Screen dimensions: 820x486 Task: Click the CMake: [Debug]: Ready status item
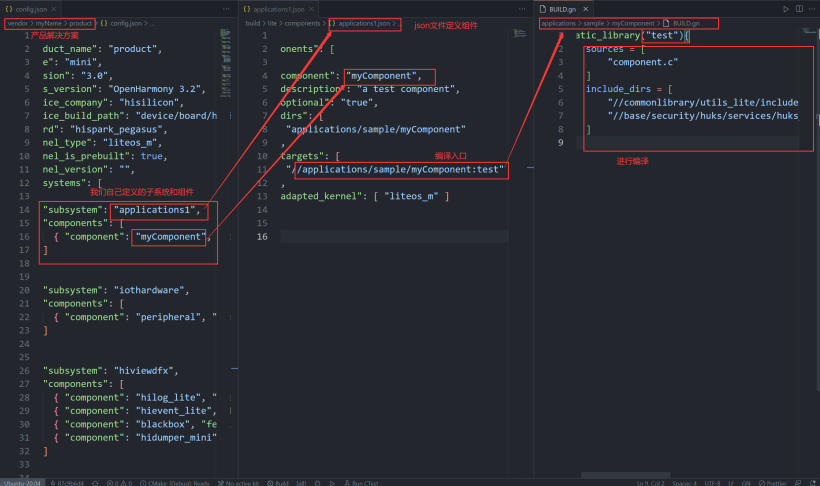point(175,483)
